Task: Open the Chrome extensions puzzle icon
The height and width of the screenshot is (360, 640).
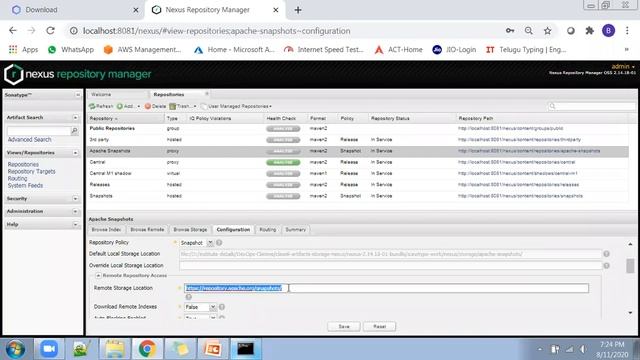Action: 589,31
